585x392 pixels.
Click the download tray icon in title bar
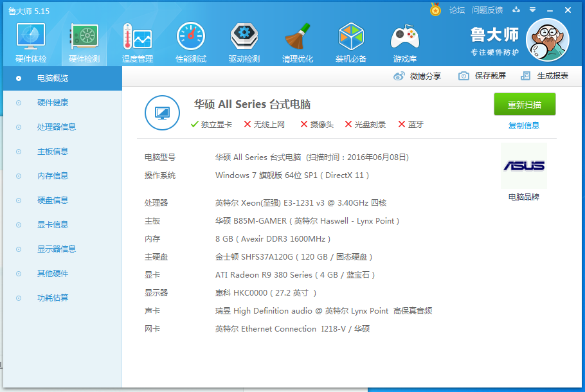(516, 10)
